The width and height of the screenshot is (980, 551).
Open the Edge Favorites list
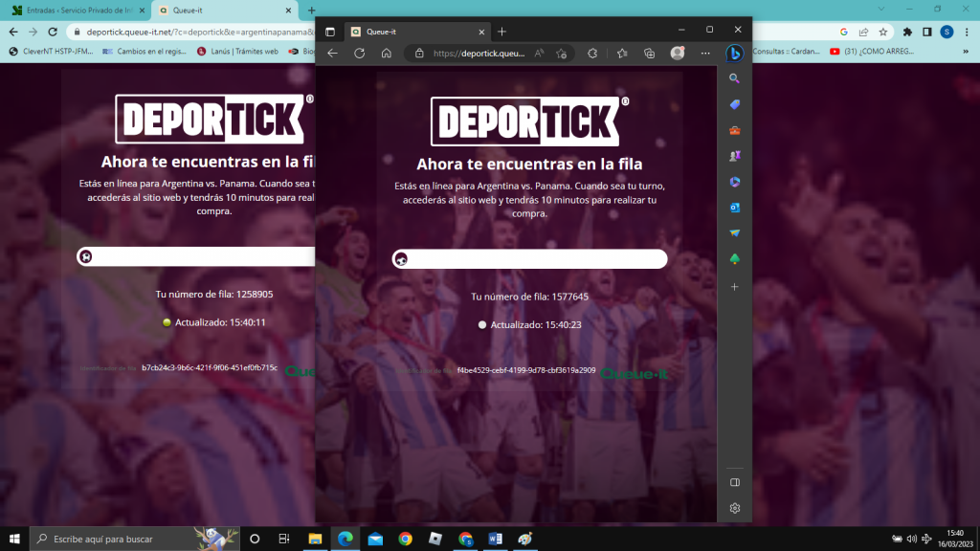pos(622,54)
